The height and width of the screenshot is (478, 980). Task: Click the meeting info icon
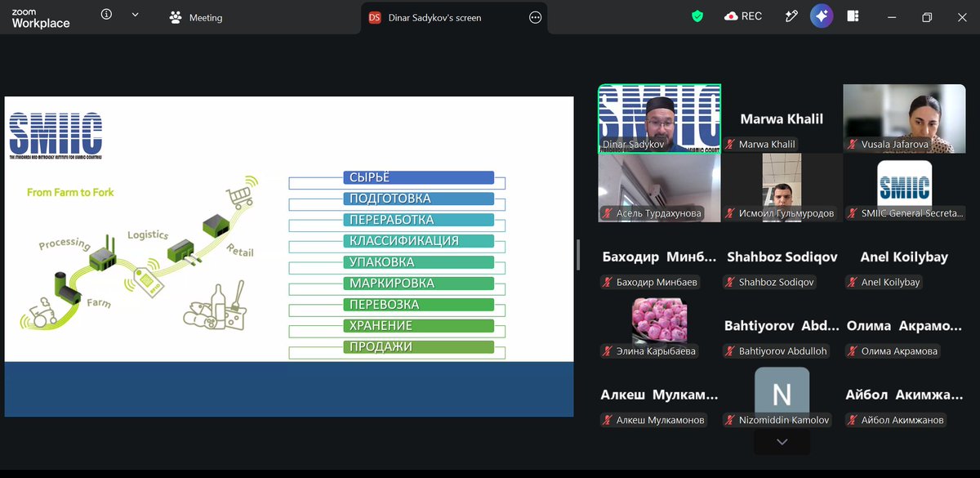coord(106,15)
